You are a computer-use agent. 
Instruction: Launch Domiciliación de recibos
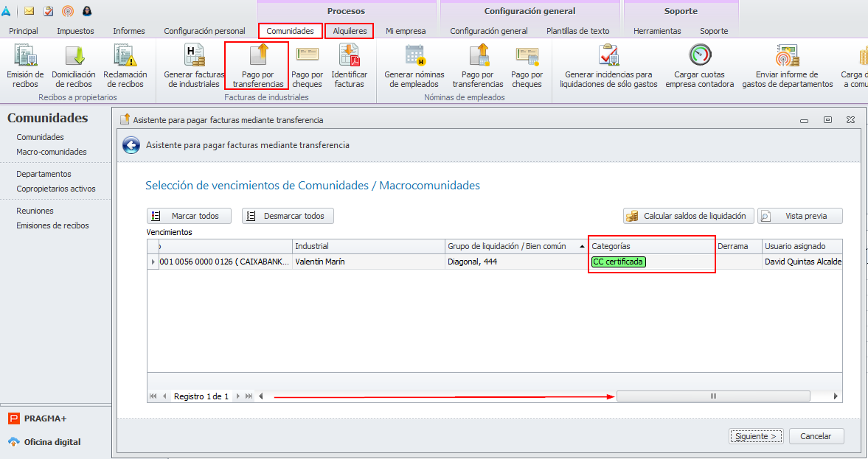tap(74, 66)
